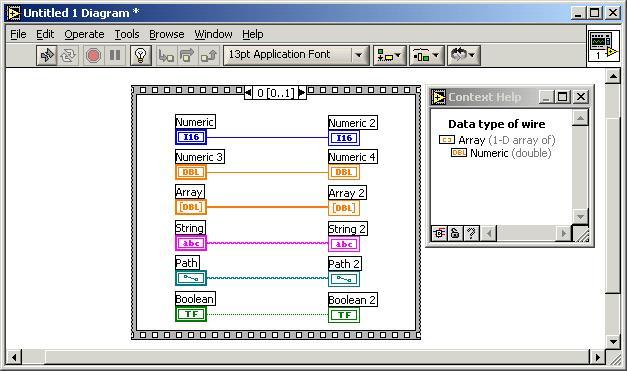
Task: Click the Run Continuously button
Action: (68, 55)
